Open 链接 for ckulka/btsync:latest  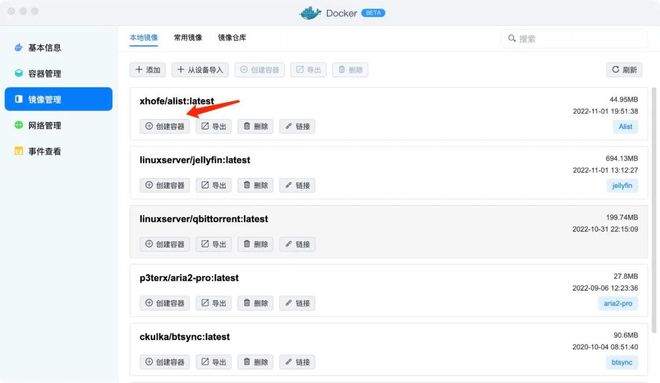point(297,362)
